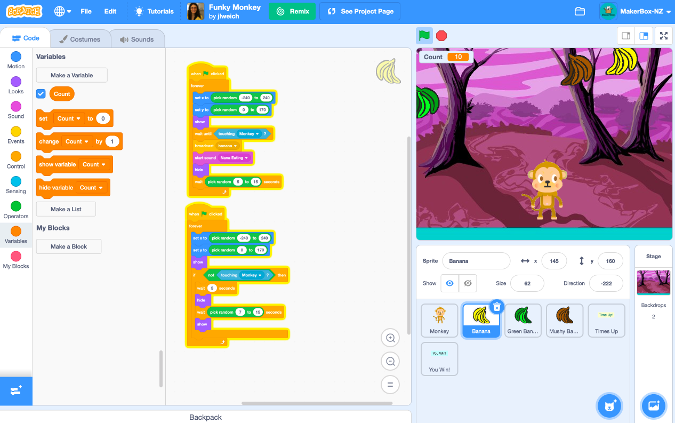Click the green flag to start project

point(424,36)
